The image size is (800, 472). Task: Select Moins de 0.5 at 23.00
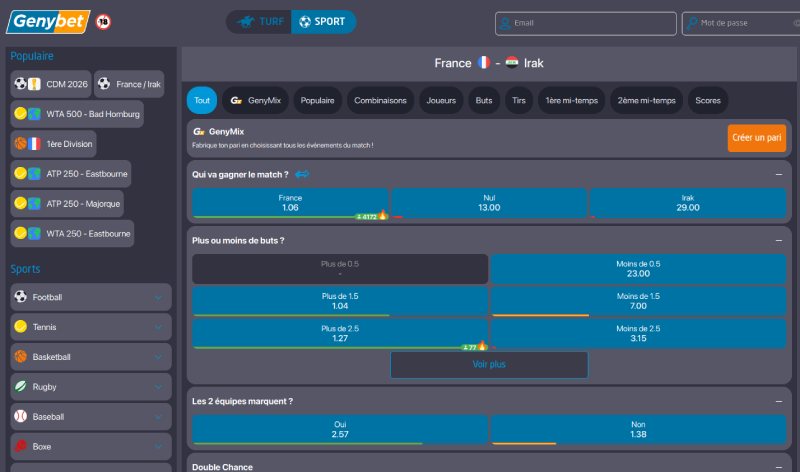pos(638,269)
